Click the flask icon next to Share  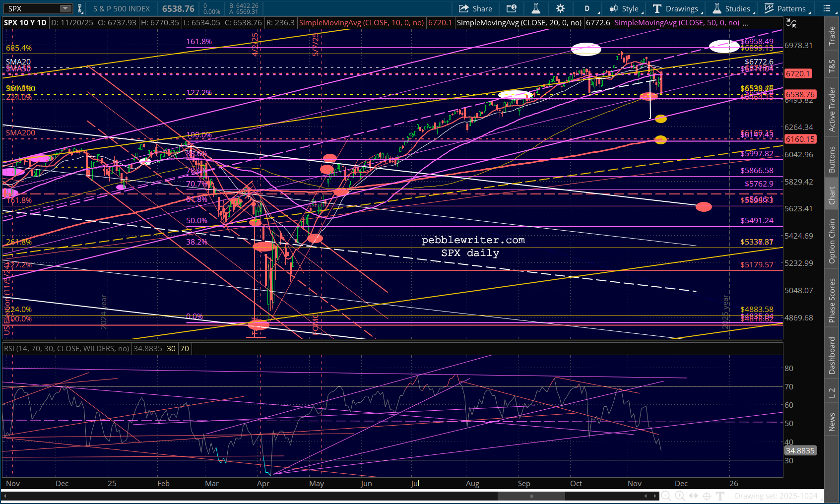point(536,8)
